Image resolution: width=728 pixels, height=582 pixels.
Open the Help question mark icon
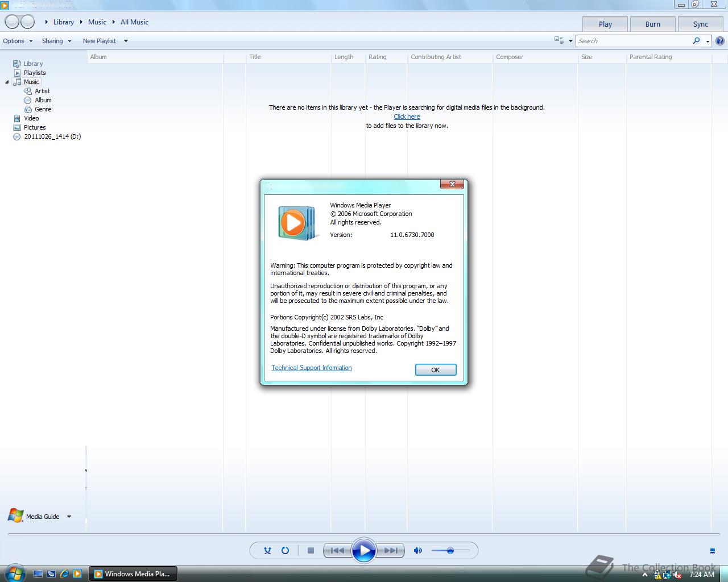pos(720,41)
